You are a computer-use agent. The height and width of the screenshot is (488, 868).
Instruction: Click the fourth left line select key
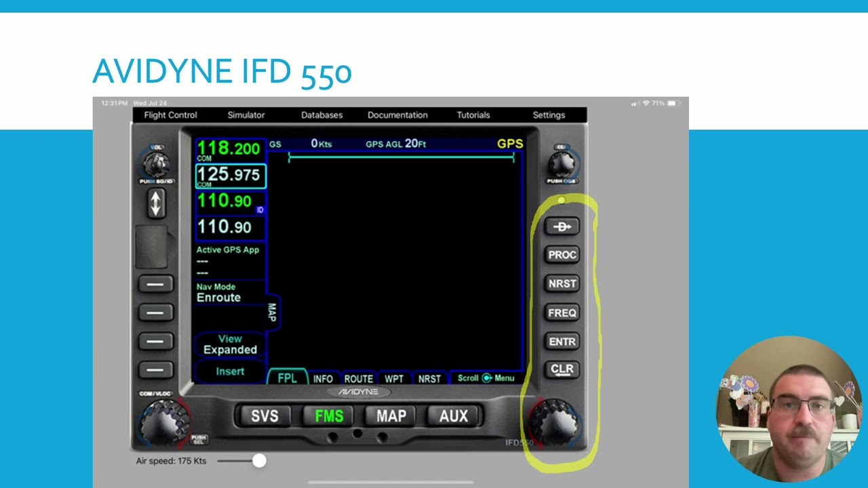coord(155,370)
